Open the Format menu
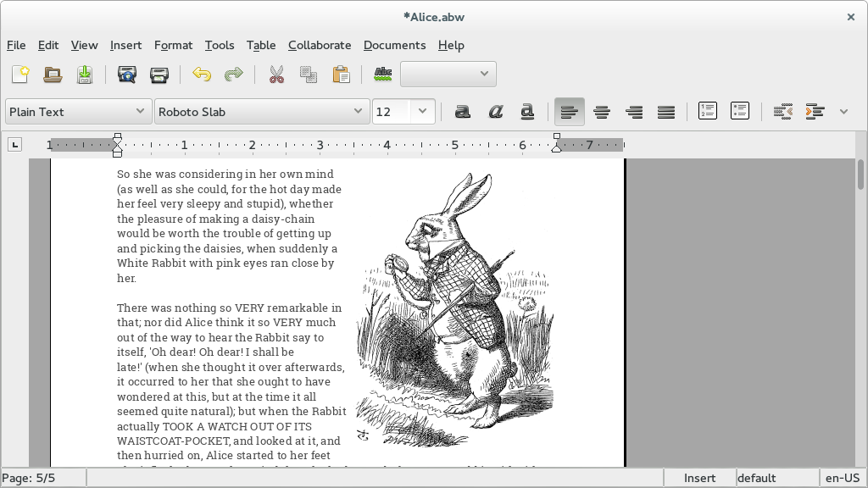Screen dimensions: 868x488 pyautogui.click(x=173, y=46)
